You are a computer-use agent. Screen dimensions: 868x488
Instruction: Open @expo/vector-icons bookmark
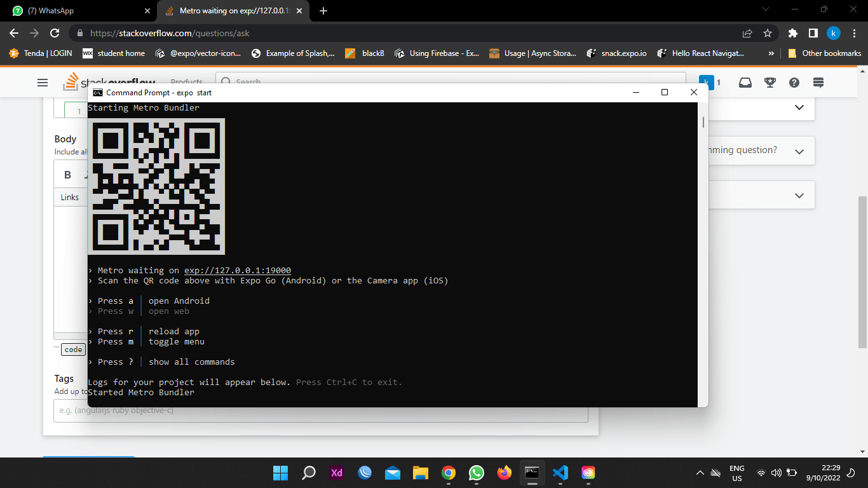(198, 53)
